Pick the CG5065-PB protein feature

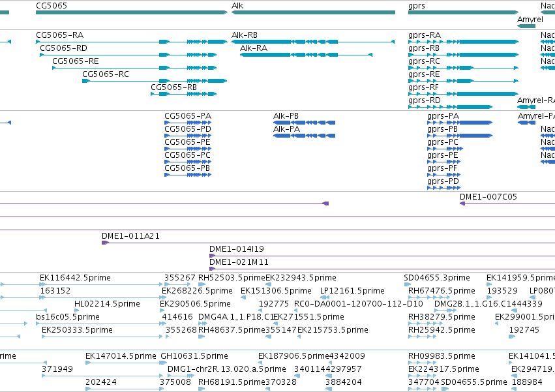(188, 175)
